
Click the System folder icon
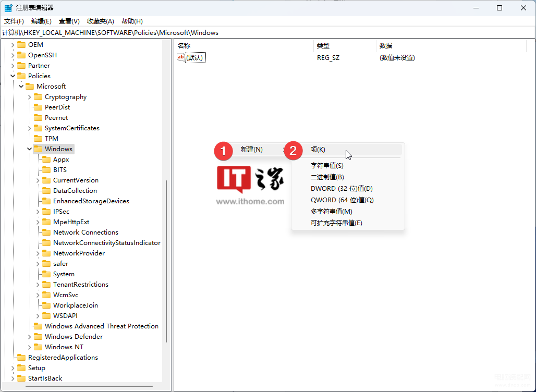coord(46,274)
